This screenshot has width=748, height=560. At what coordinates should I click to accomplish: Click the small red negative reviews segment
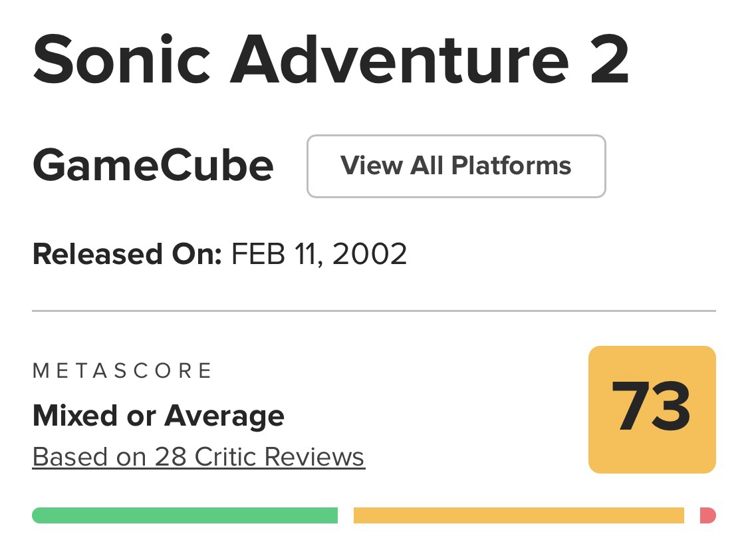(x=708, y=515)
